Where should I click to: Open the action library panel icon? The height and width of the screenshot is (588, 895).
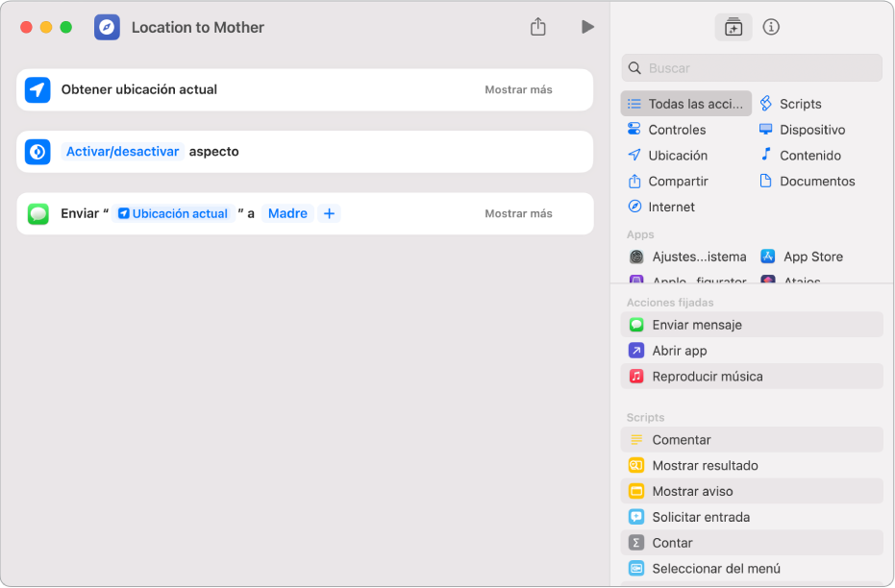pyautogui.click(x=733, y=27)
